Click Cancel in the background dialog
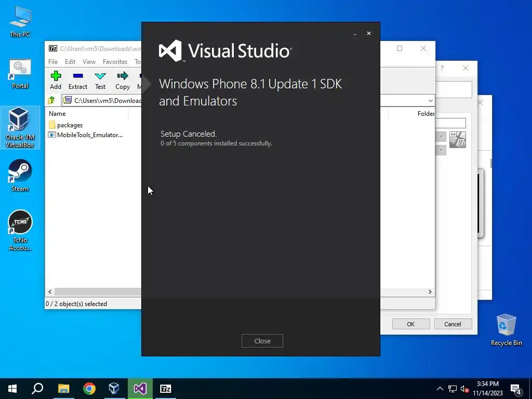Screen dimensions: 532x399 (453, 324)
